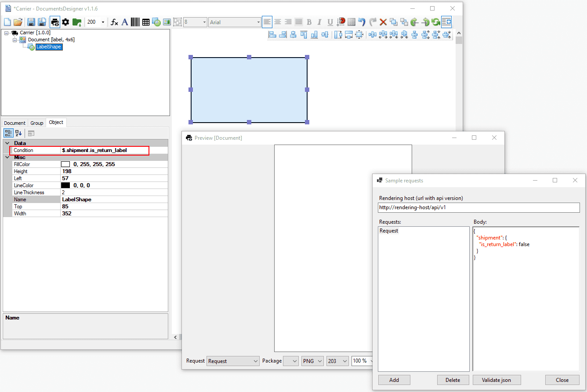Switch to the Document tab

(x=14, y=123)
